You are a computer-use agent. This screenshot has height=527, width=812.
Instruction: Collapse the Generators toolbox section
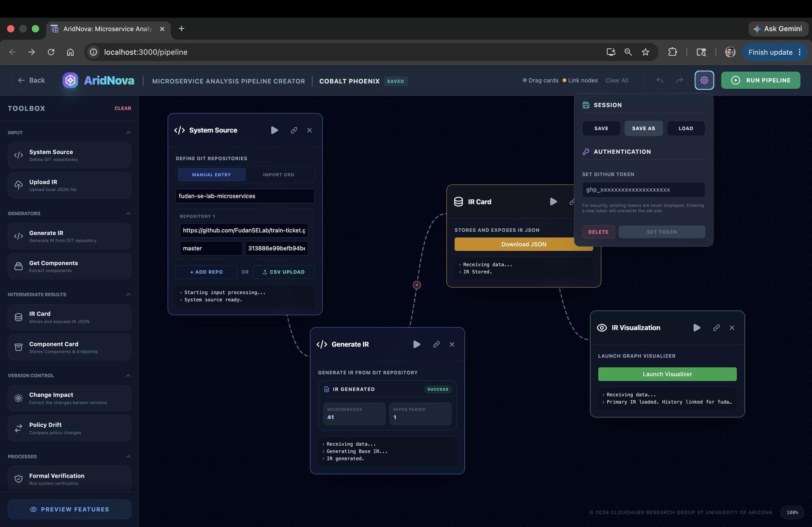coord(128,214)
